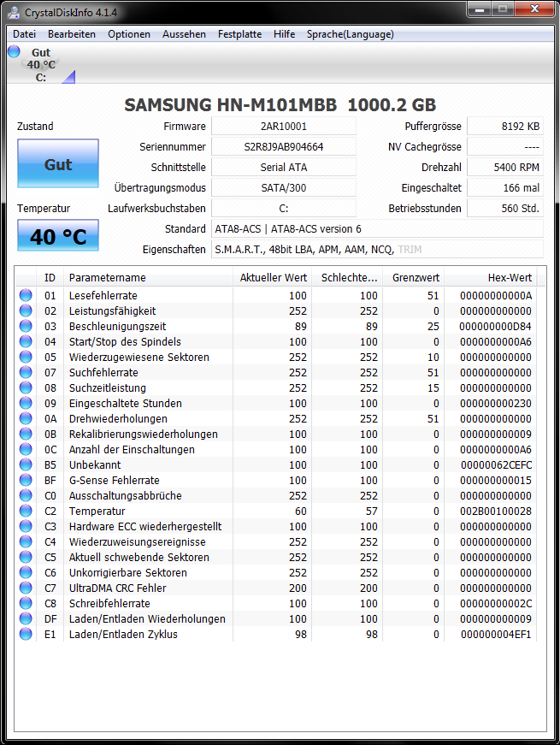Click the Standard field ATA8-ACS
Screen dimensions: 560x745
click(377, 228)
